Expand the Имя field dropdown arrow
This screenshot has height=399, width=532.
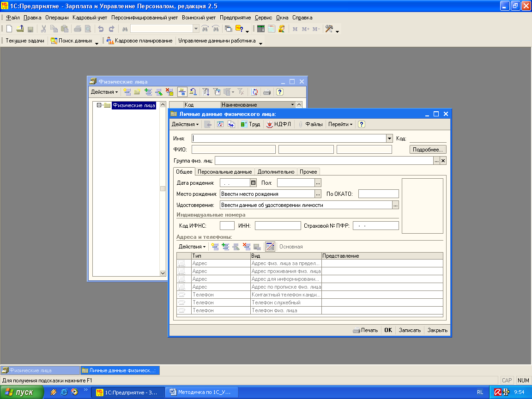[x=389, y=139]
